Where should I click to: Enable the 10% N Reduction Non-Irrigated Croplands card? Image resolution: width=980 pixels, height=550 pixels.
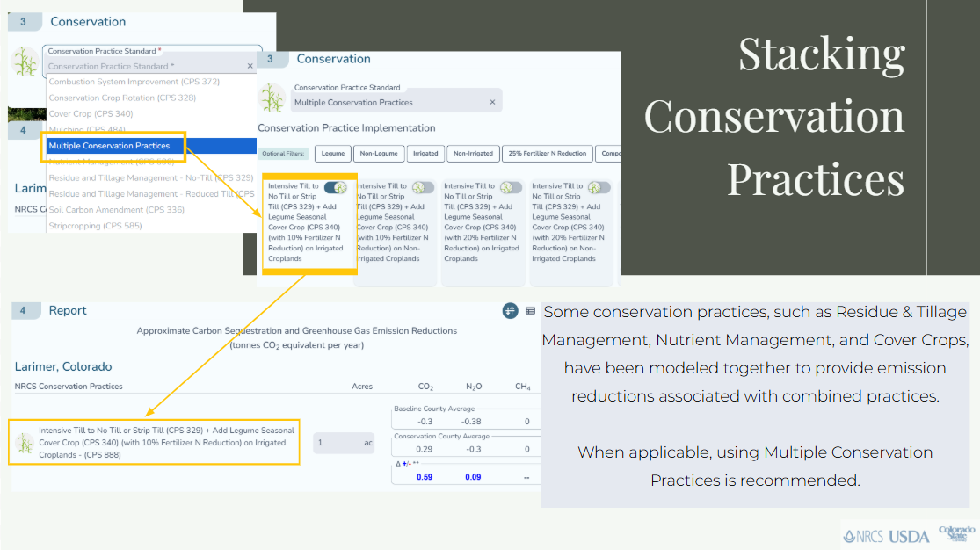coord(423,187)
